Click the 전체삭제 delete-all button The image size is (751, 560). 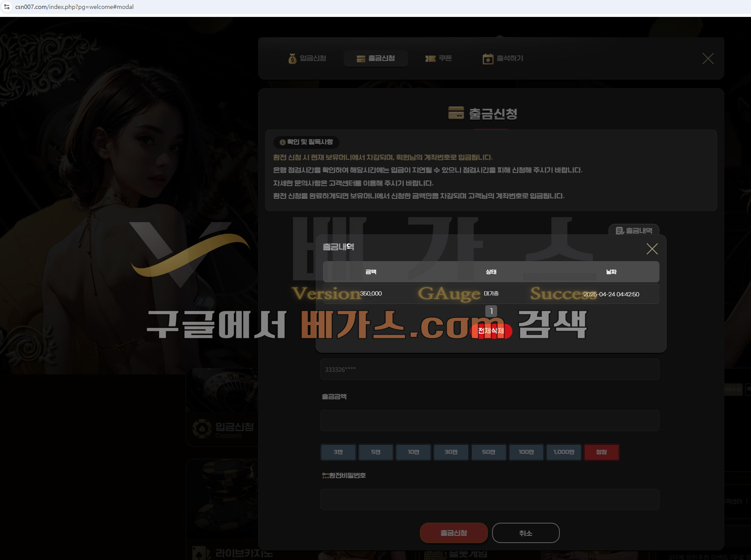click(x=491, y=331)
